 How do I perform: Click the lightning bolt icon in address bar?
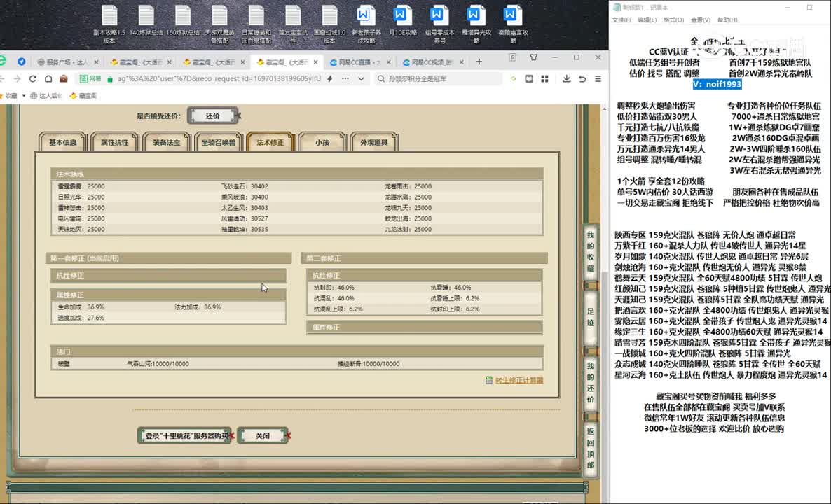(x=329, y=79)
